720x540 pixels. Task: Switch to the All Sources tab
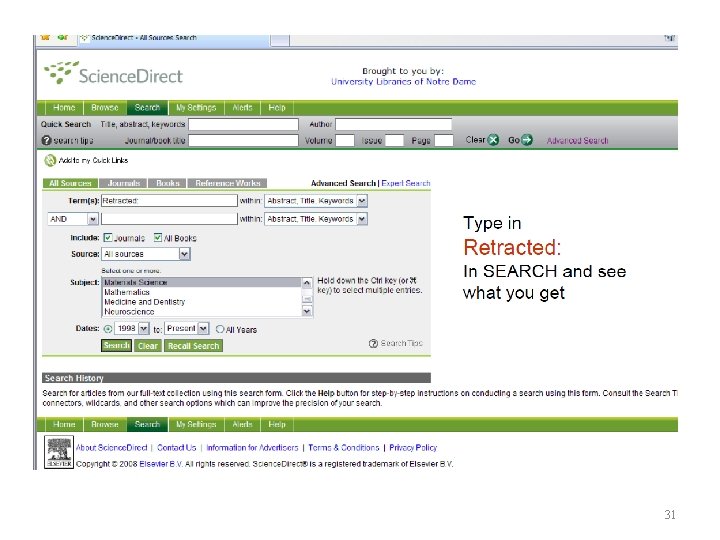point(70,183)
